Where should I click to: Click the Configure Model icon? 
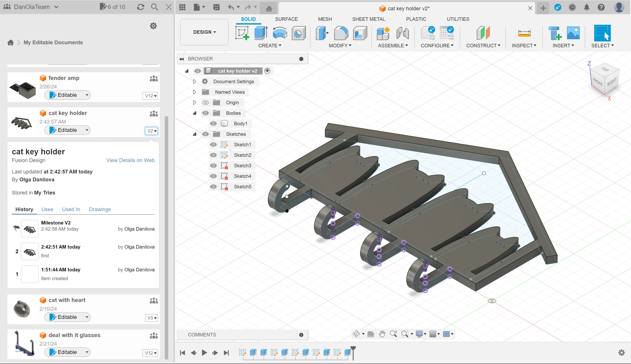pyautogui.click(x=428, y=33)
